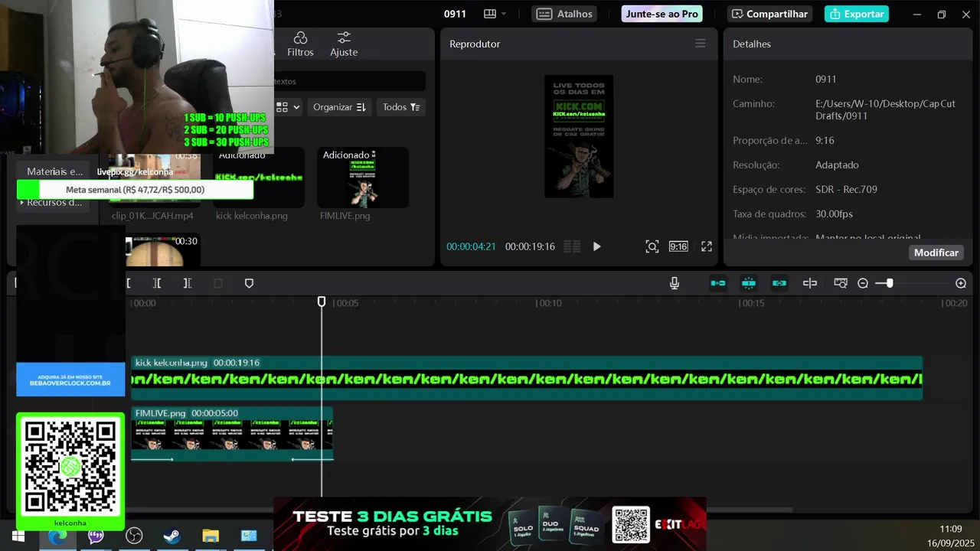Toggle the main track magnet
Screen dimensions: 980x551
click(x=718, y=283)
